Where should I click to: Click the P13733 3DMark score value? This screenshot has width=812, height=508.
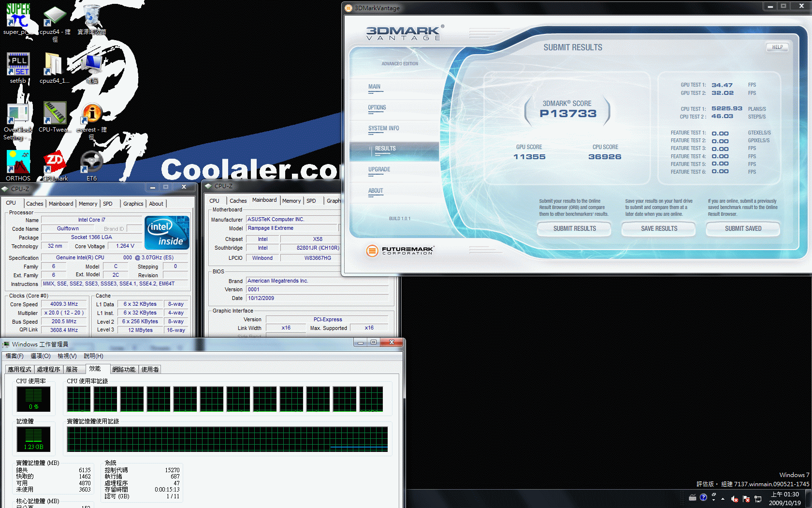click(568, 114)
